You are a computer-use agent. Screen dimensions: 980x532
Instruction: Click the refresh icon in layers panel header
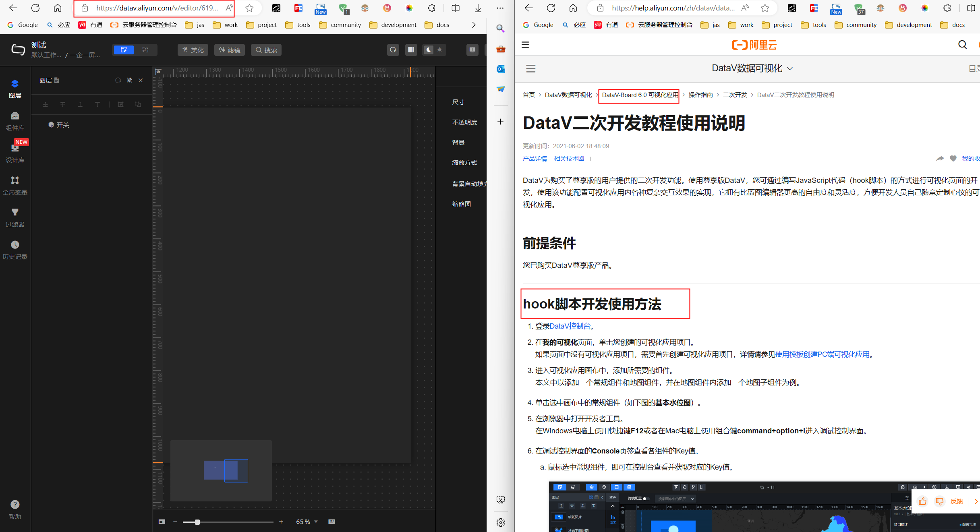pyautogui.click(x=118, y=80)
